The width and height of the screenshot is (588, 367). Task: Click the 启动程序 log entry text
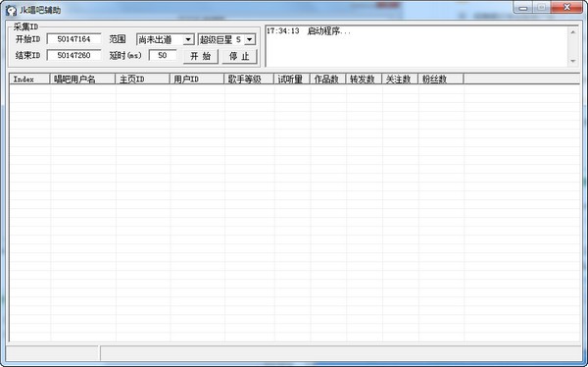[329, 31]
